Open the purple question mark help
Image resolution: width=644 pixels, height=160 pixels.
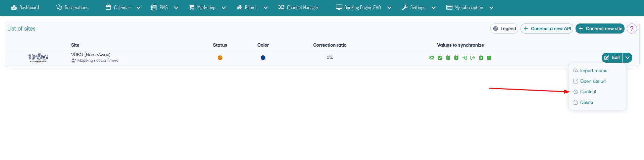[632, 29]
